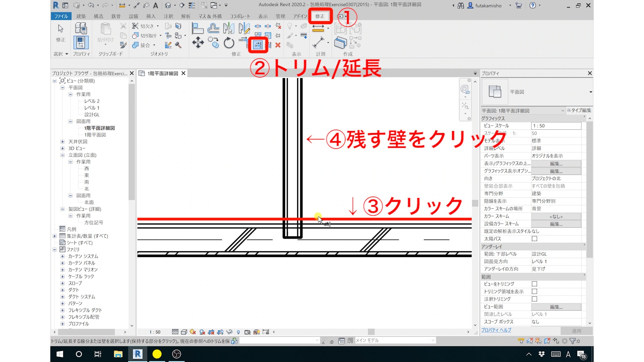Toggle the 太陽パス checkbox
This screenshot has height=362, width=644.
point(534,239)
